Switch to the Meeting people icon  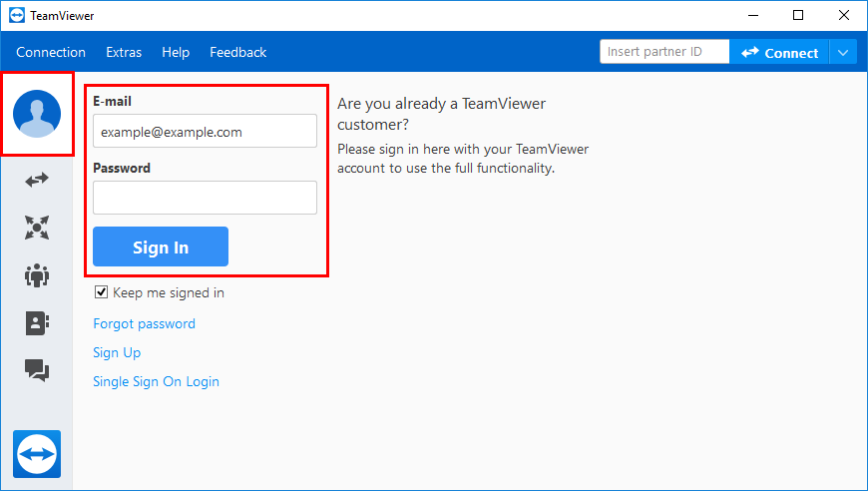37,275
